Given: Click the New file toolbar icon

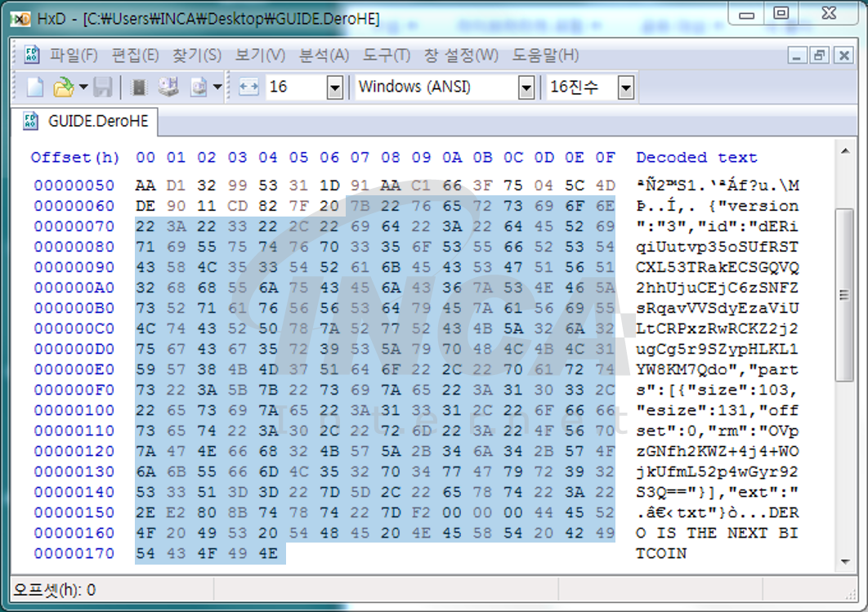Looking at the screenshot, I should [35, 87].
